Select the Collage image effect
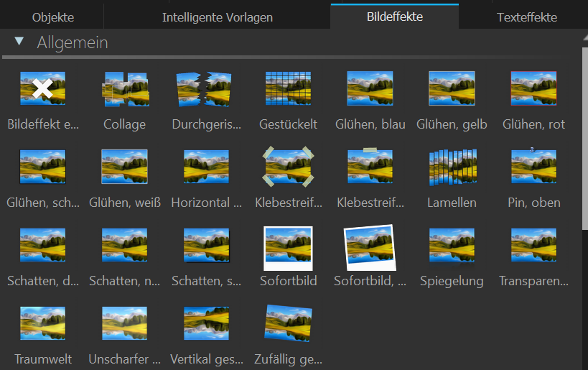The width and height of the screenshot is (588, 370). click(x=124, y=89)
